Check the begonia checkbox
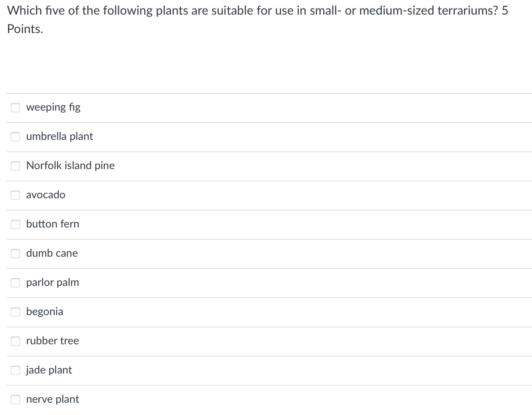This screenshot has height=415, width=532. click(15, 312)
